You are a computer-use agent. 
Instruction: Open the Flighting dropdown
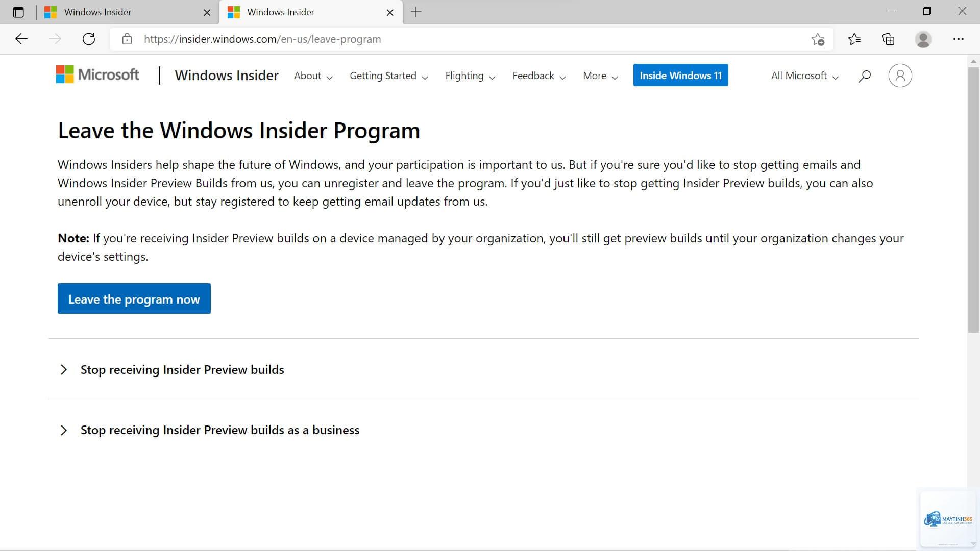(470, 76)
